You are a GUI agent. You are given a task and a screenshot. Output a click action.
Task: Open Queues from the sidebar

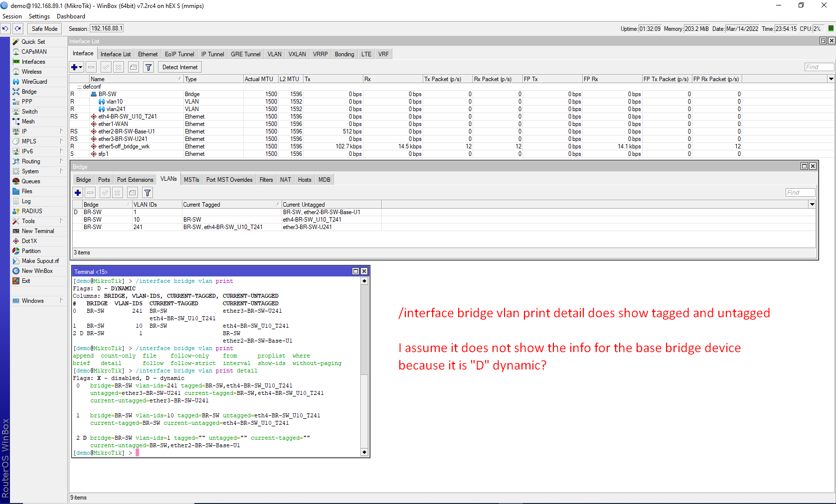pyautogui.click(x=30, y=181)
